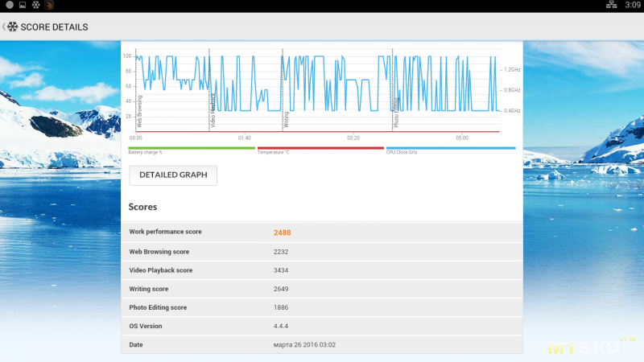Open the snowflake notification icon in status bar
The width and height of the screenshot is (644, 362).
(x=35, y=5)
